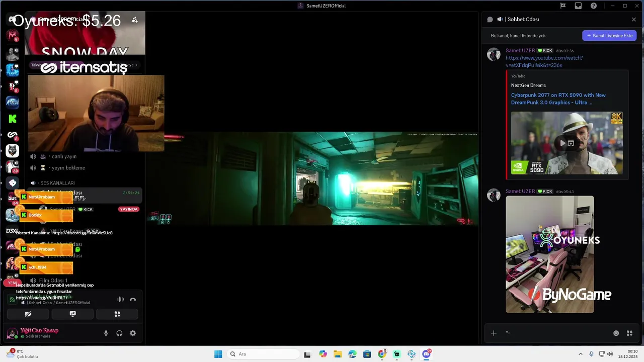
Task: Mute microphone in Discord user panel
Action: [106, 333]
